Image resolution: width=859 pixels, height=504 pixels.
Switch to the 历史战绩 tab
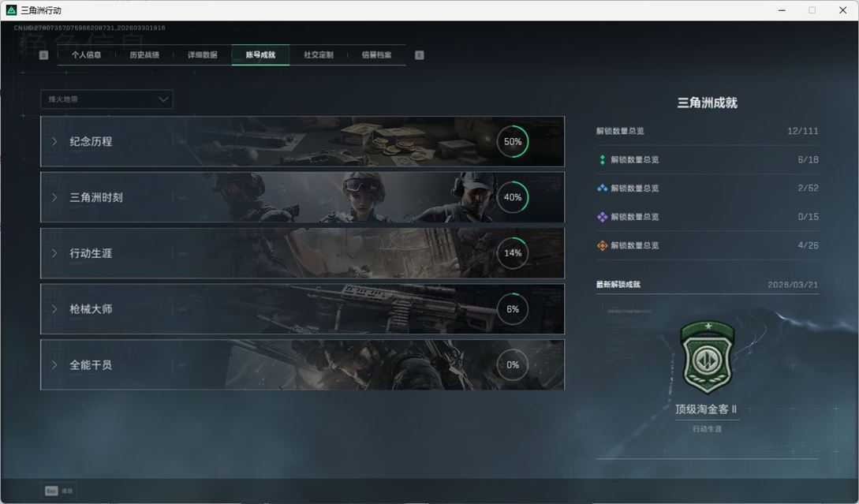[144, 54]
